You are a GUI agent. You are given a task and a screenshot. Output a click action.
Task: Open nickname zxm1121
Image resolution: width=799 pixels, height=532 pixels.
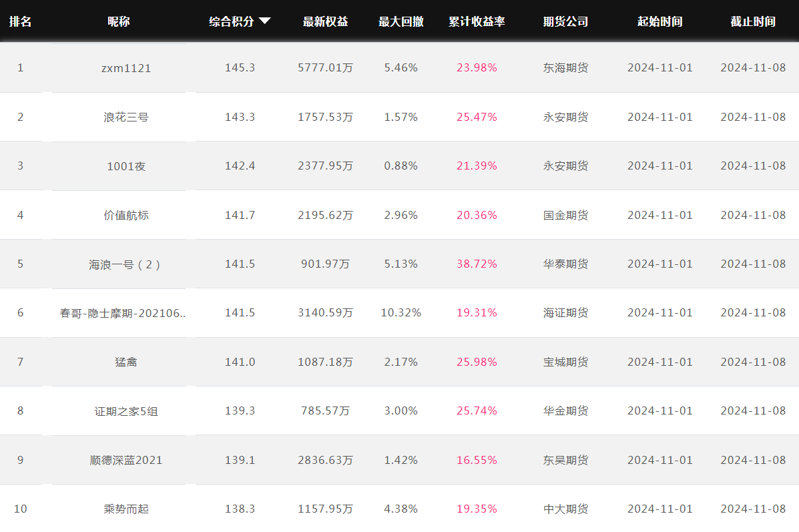point(126,68)
